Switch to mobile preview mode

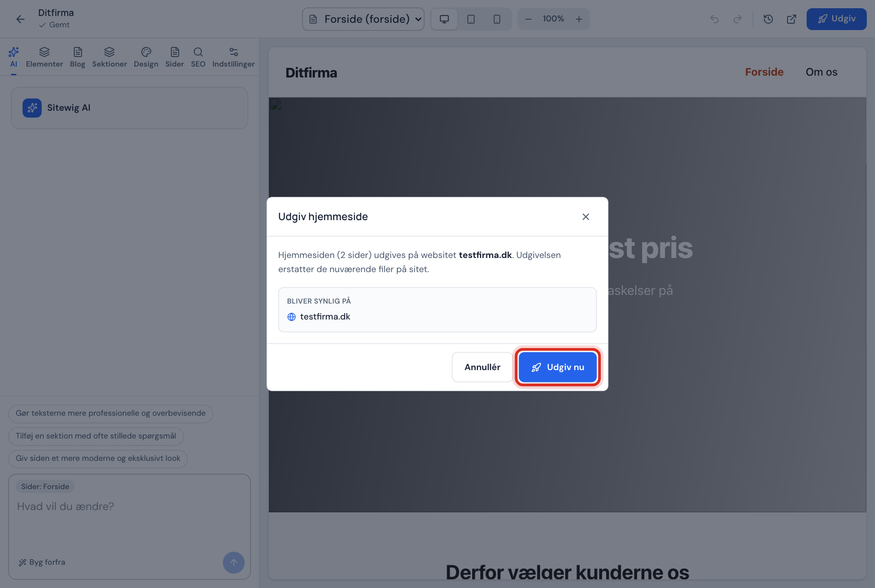[497, 19]
